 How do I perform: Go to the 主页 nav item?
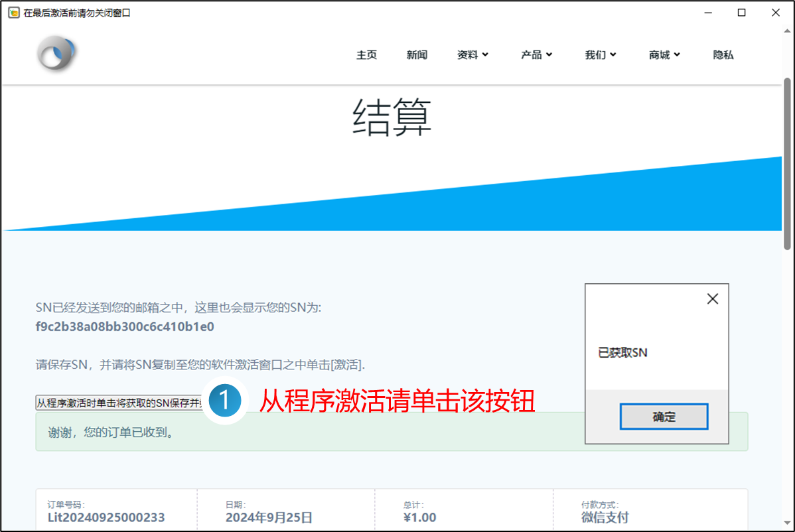(x=366, y=55)
